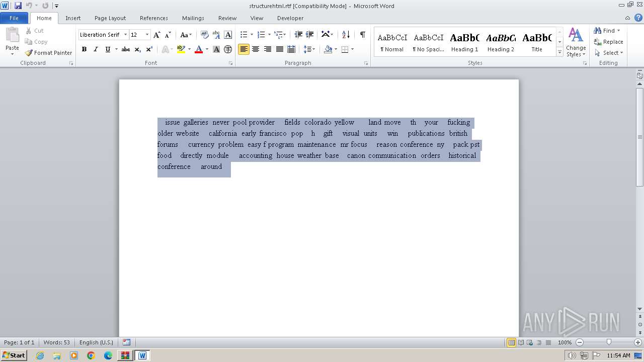
Task: Click the Print Layout view icon
Action: pos(511,342)
